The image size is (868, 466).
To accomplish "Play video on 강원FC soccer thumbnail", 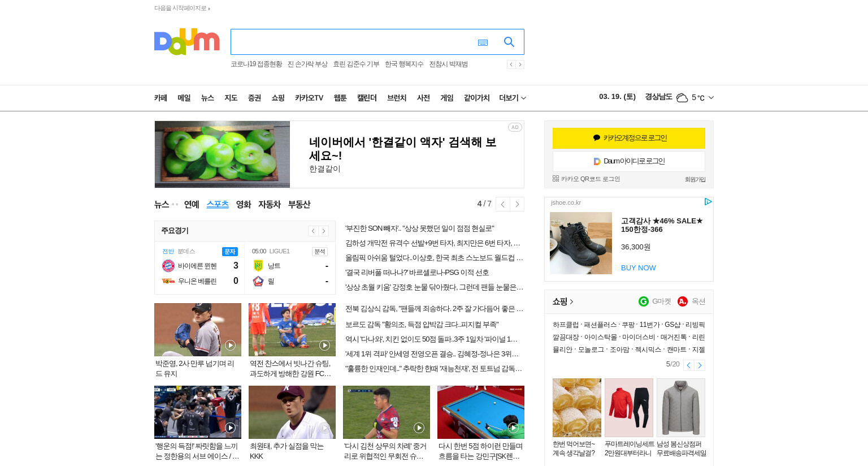I will [x=324, y=345].
